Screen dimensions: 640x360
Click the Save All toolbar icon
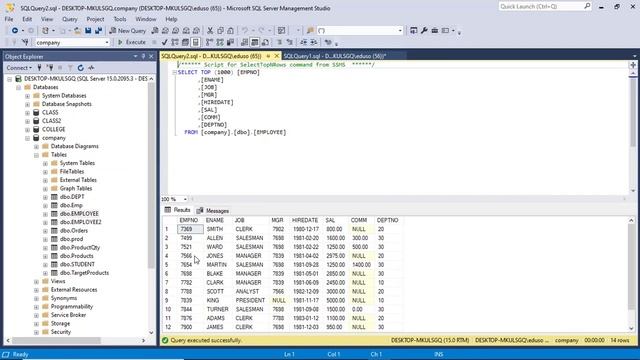(x=98, y=31)
